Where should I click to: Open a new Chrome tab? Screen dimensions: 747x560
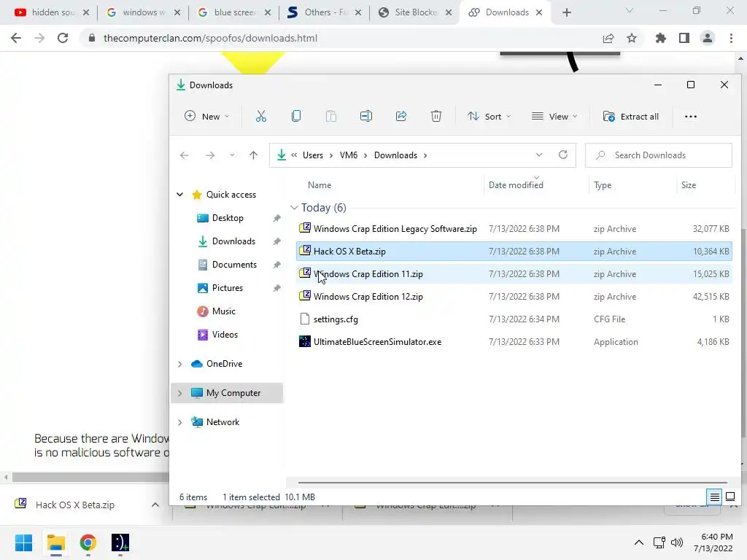click(x=566, y=12)
